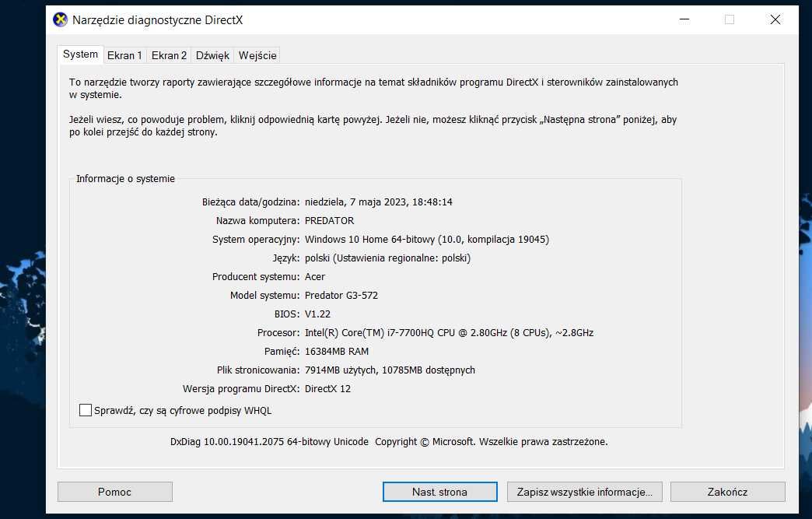
Task: Click the Pomoc button
Action: pos(115,492)
